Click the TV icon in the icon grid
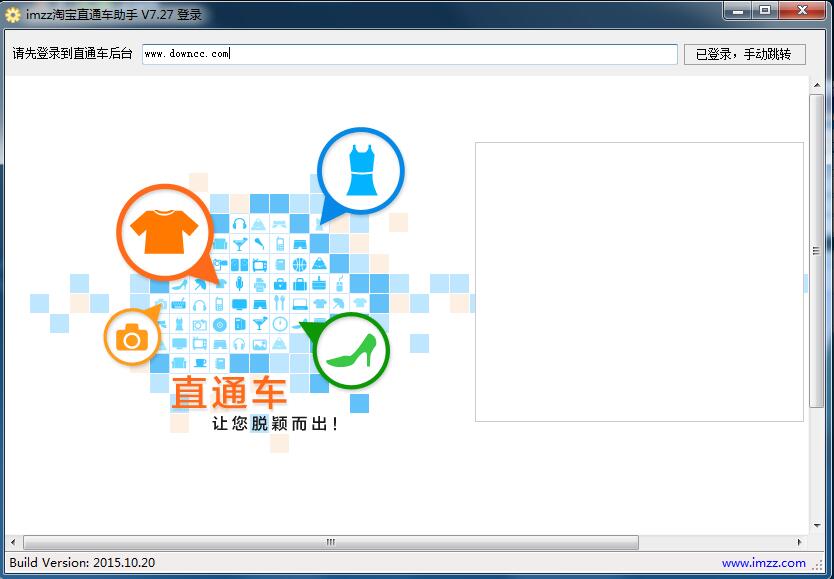The width and height of the screenshot is (834, 579). click(258, 264)
